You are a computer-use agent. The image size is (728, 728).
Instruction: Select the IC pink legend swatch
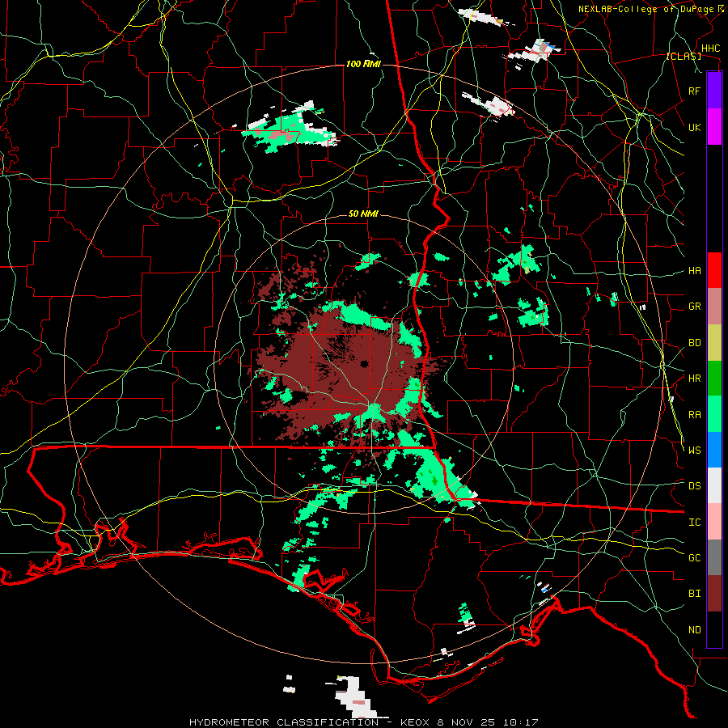pyautogui.click(x=714, y=522)
